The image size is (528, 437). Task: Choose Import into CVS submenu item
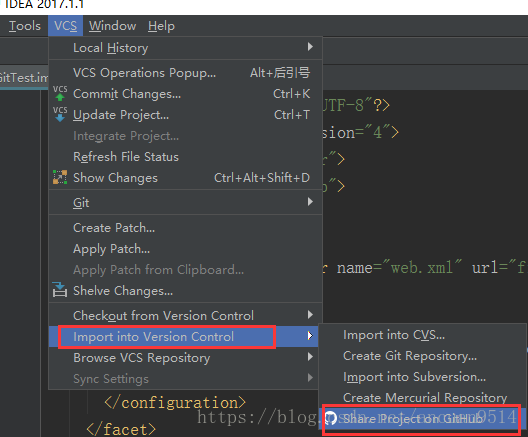(422, 335)
